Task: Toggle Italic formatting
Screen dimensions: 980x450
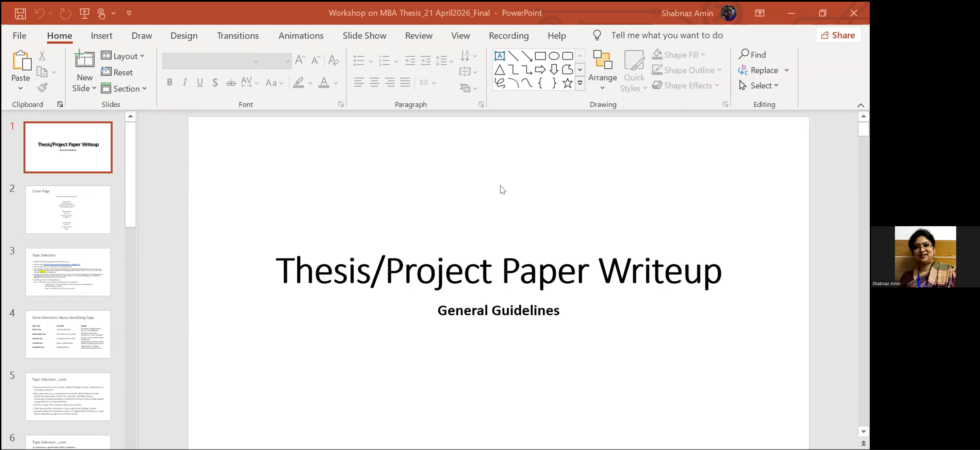Action: 184,82
